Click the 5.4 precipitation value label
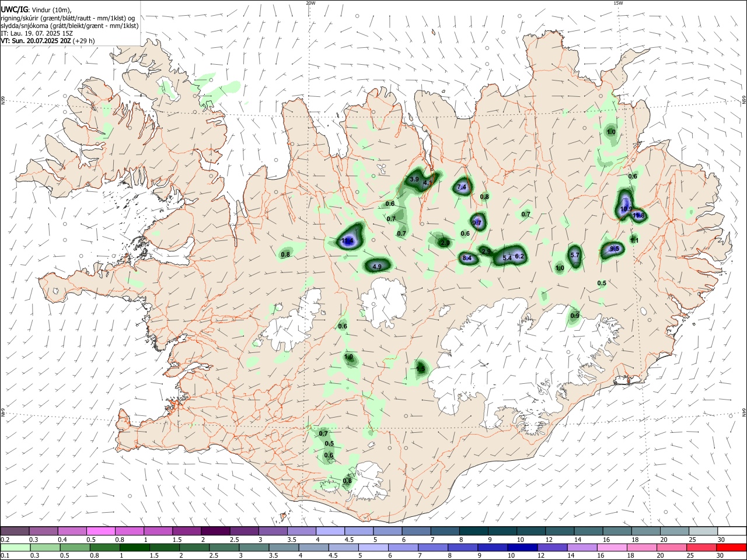Screen dimensions: 747x560 [507, 258]
